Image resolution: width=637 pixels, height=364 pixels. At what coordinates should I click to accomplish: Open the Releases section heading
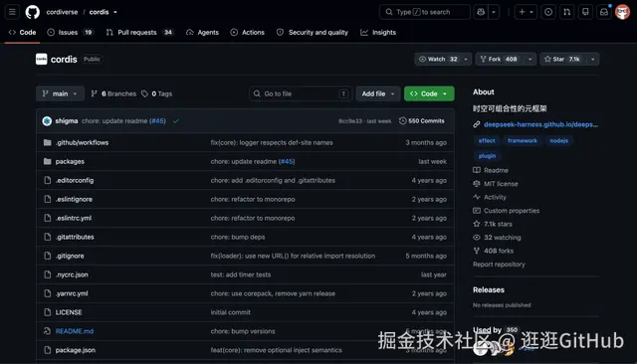(x=489, y=289)
